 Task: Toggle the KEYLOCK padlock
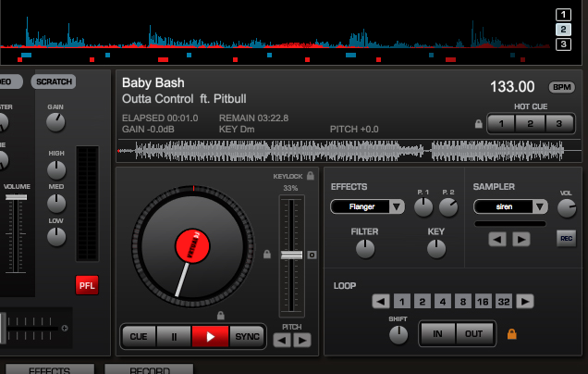click(310, 175)
